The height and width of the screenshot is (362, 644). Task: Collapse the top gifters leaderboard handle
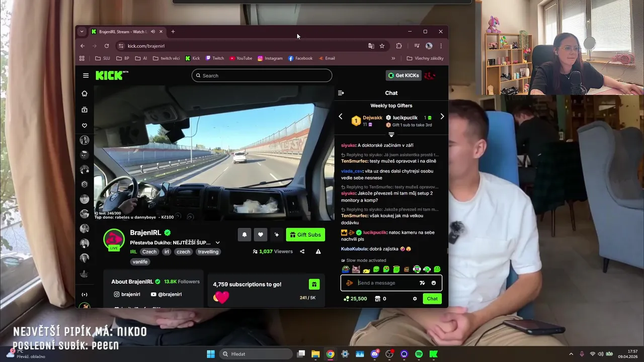[391, 135]
